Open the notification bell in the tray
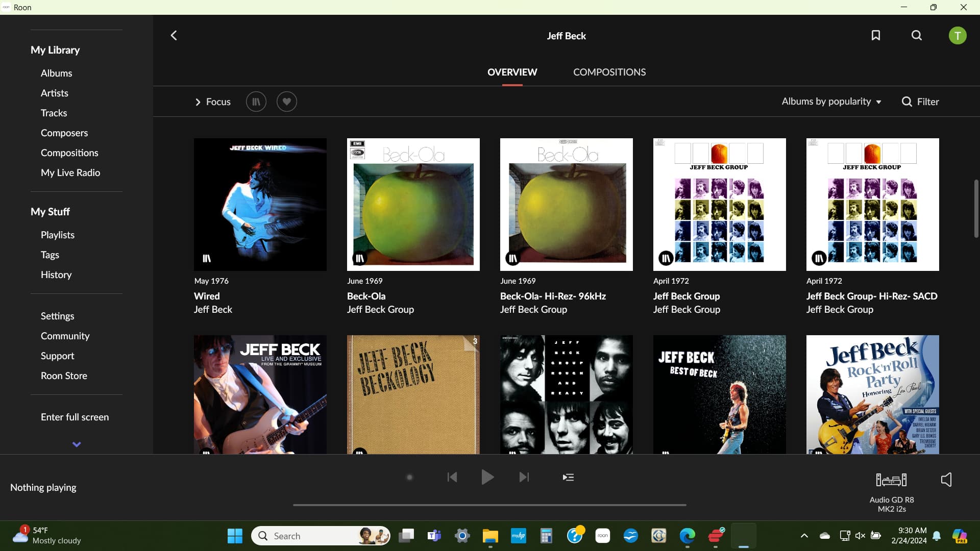Image resolution: width=980 pixels, height=551 pixels. point(937,536)
